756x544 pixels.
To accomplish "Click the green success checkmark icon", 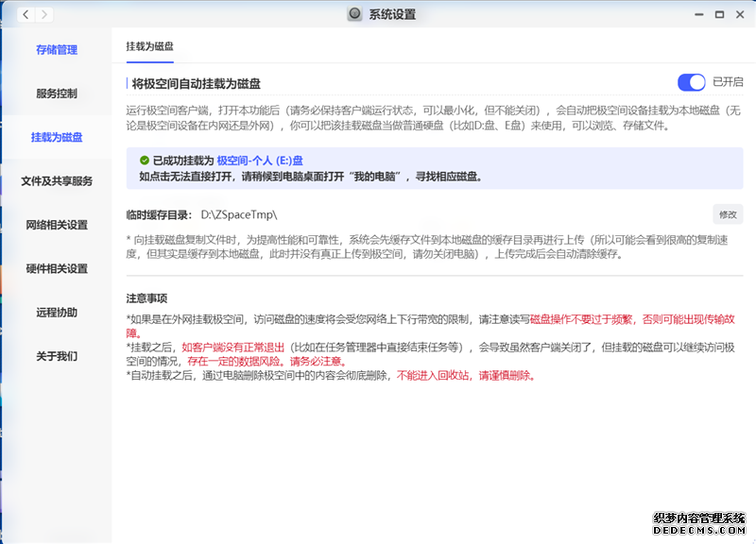I will coord(145,161).
